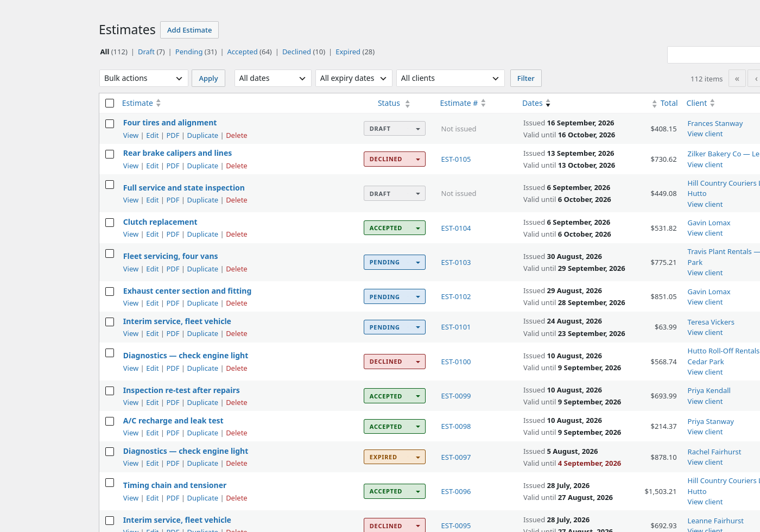760x532 pixels.
Task: Open Accepted status dropdown for EST-0104
Action: 395,228
